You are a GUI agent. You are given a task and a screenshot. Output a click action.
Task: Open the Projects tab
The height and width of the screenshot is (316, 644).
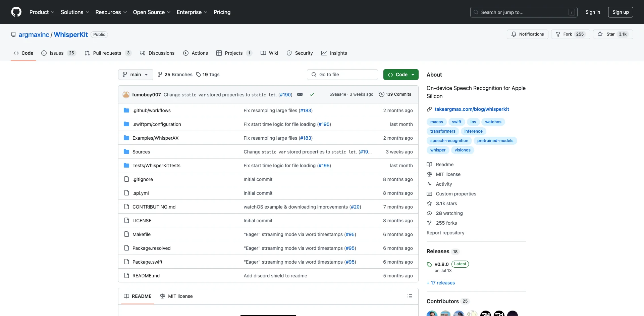(x=234, y=53)
